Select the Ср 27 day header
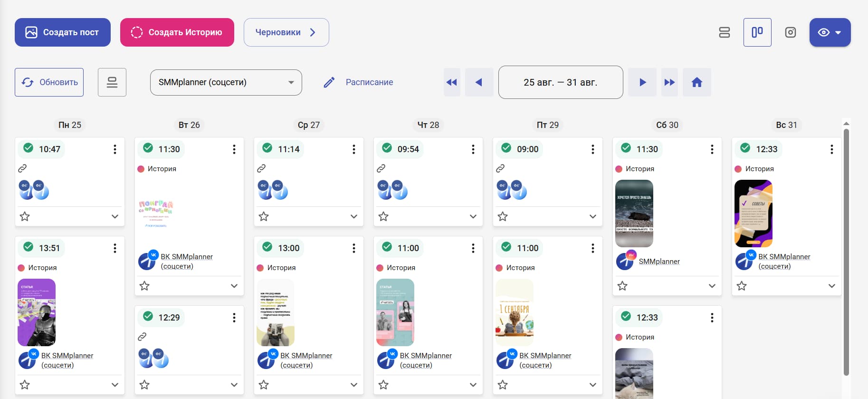The image size is (868, 399). click(x=309, y=125)
